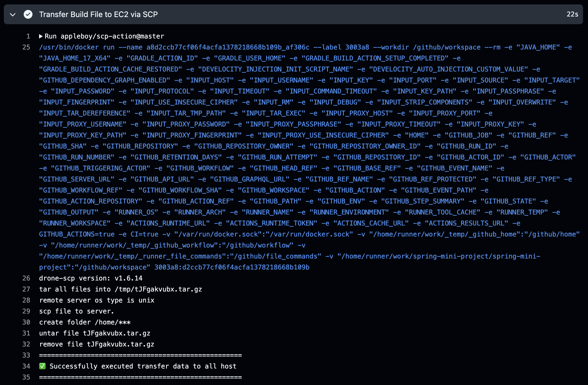
Task: Click line number 34 link
Action: point(26,366)
